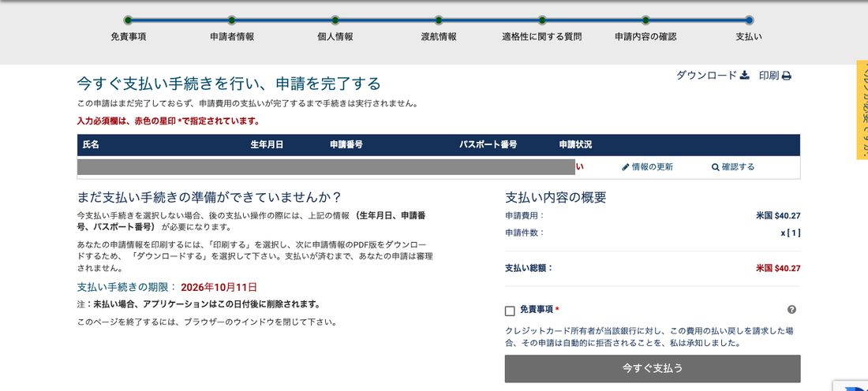Open the yellow side tab at right edge
This screenshot has width=868, height=391.
coord(862,110)
